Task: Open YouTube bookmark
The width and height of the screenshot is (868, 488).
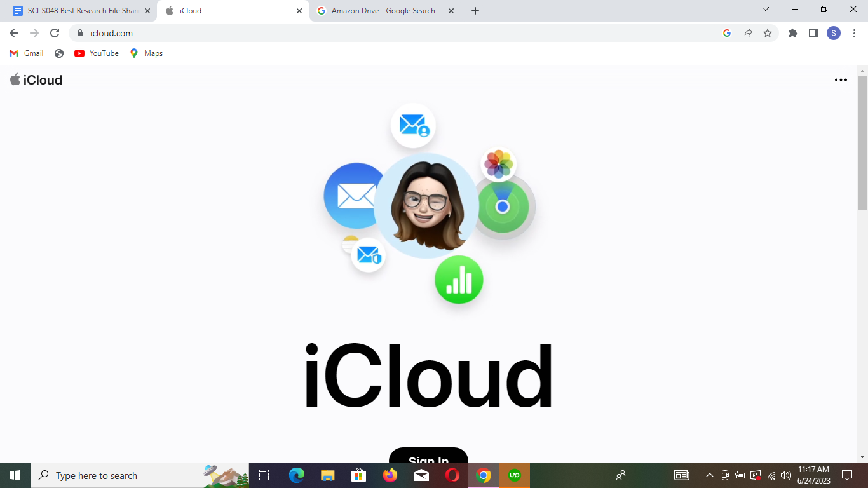Action: tap(97, 53)
